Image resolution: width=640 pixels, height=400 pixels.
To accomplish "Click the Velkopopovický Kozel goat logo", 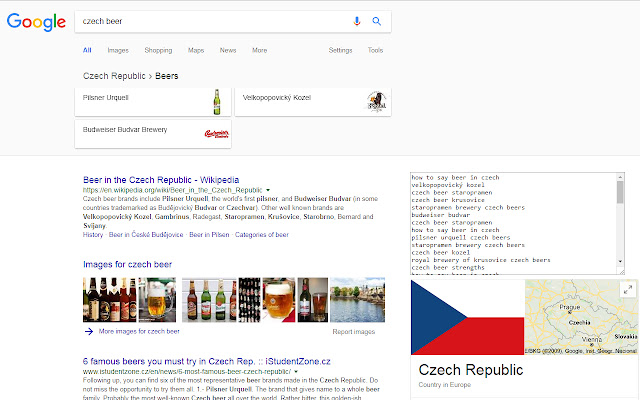I will 376,102.
